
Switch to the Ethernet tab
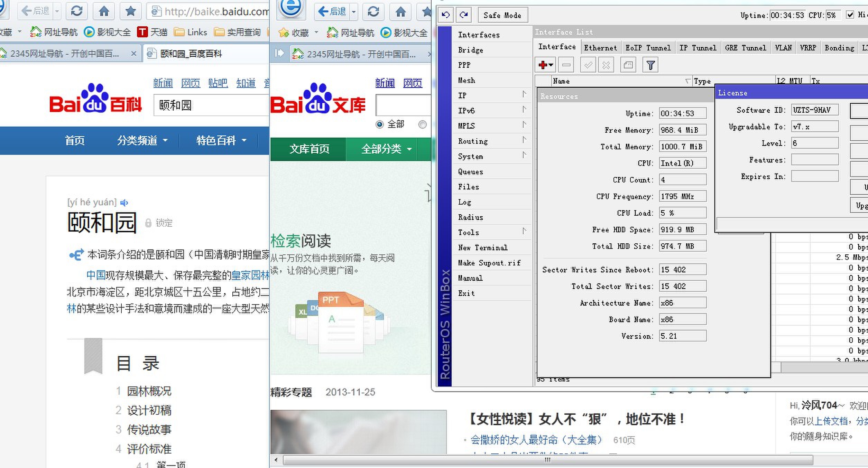click(x=600, y=48)
